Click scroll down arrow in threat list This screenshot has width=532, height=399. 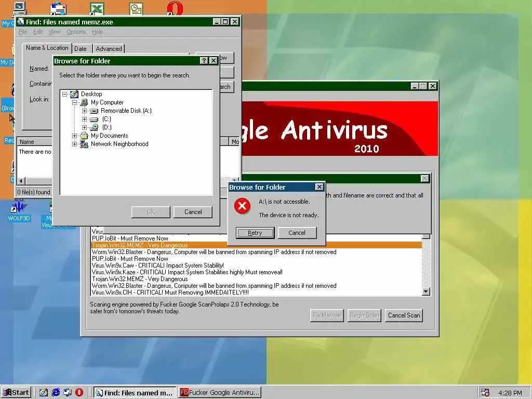click(x=426, y=291)
